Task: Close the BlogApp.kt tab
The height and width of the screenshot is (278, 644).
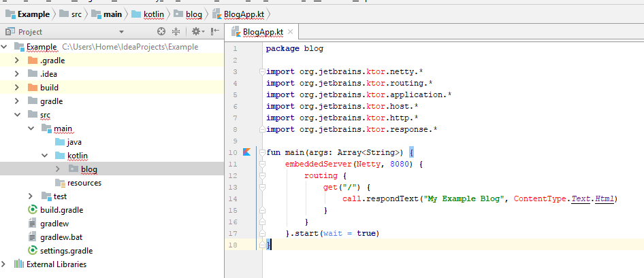Action: click(x=291, y=31)
